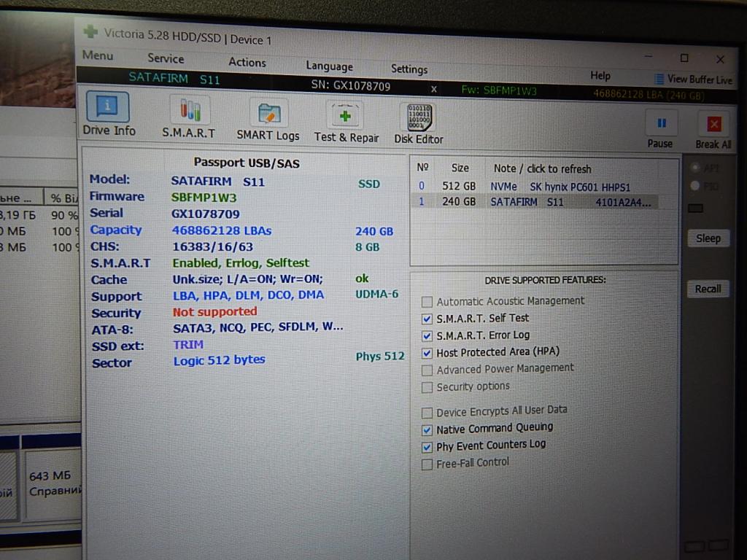Open the Help menu

[600, 75]
